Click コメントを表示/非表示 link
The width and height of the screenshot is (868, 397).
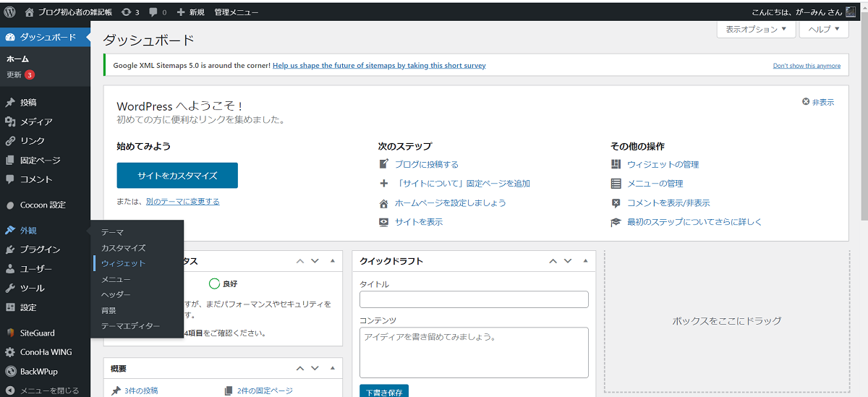(668, 203)
